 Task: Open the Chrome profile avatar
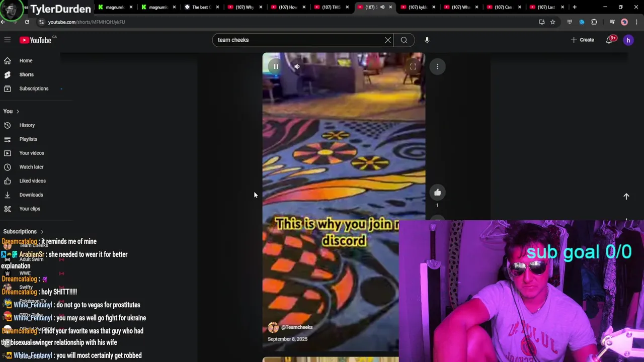[624, 22]
